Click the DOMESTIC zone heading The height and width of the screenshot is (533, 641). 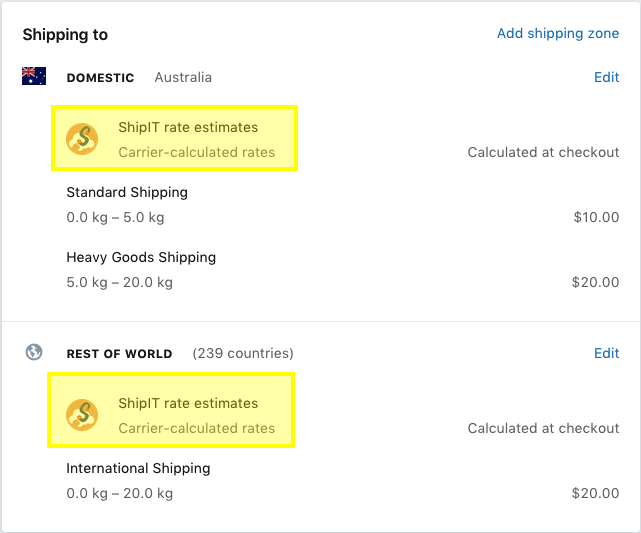tap(100, 78)
